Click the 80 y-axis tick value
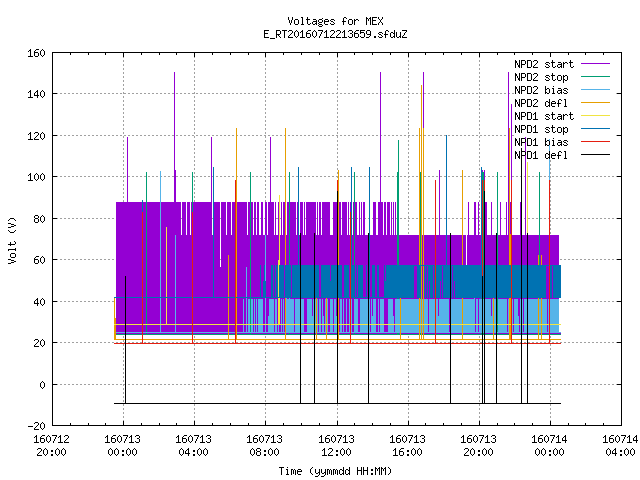 39,219
